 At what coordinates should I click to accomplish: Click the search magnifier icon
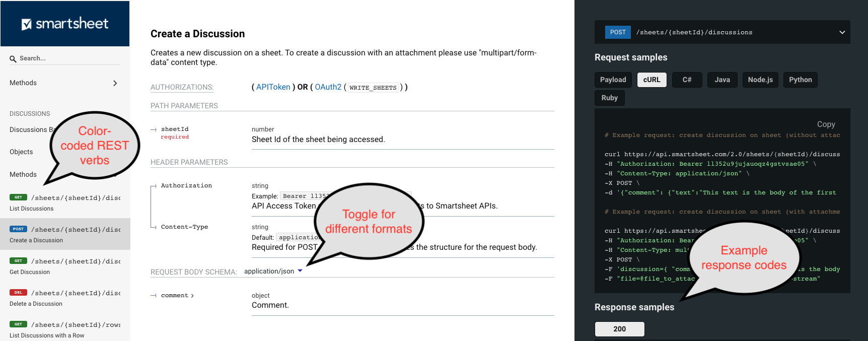click(x=13, y=59)
